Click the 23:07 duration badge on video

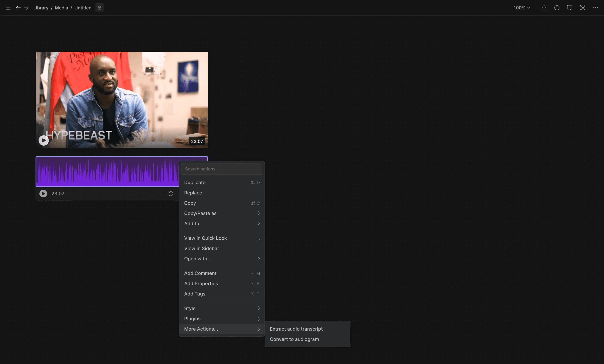point(197,142)
